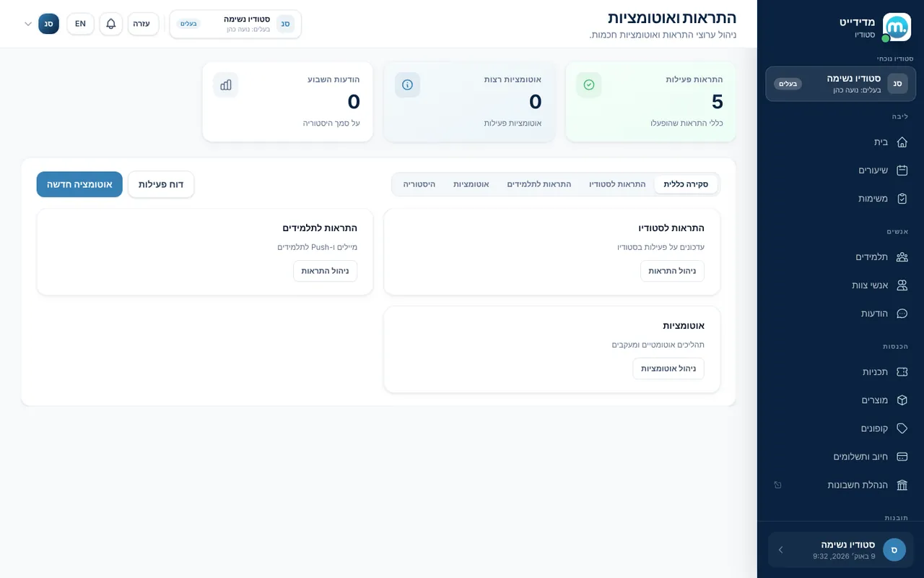Open אנשי צוות staff in sidebar
924x578 pixels.
pos(840,285)
